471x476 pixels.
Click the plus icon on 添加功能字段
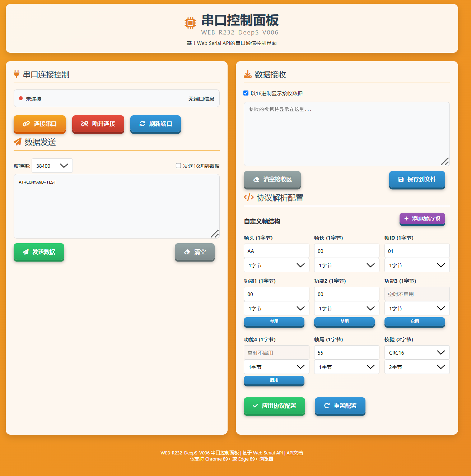406,218
